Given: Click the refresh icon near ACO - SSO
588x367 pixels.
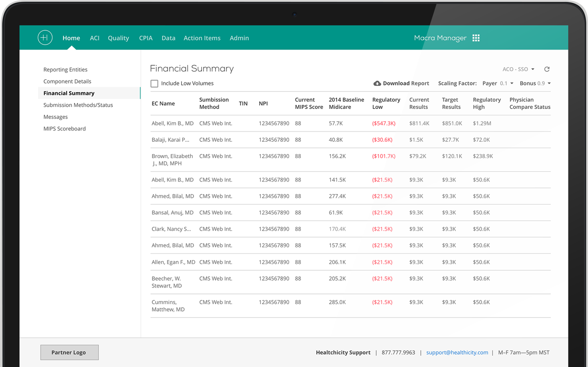Looking at the screenshot, I should pos(547,69).
